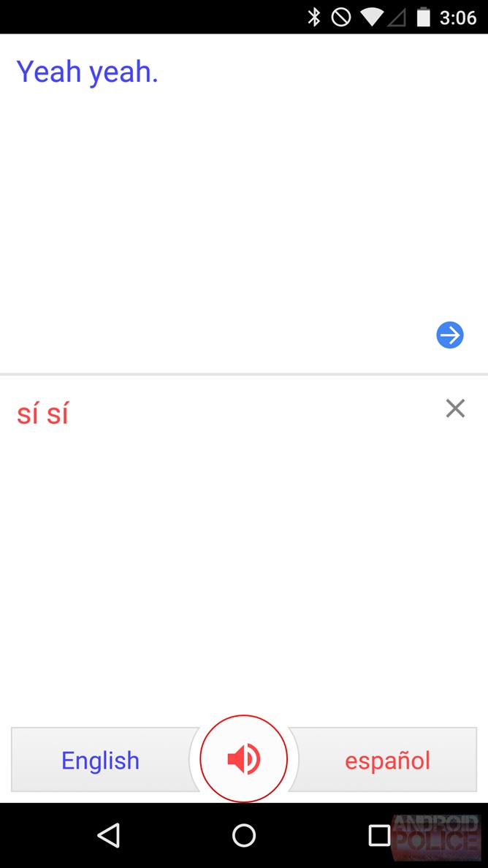Tap the "sí sí" translated text
Image resolution: width=488 pixels, height=868 pixels.
42,414
